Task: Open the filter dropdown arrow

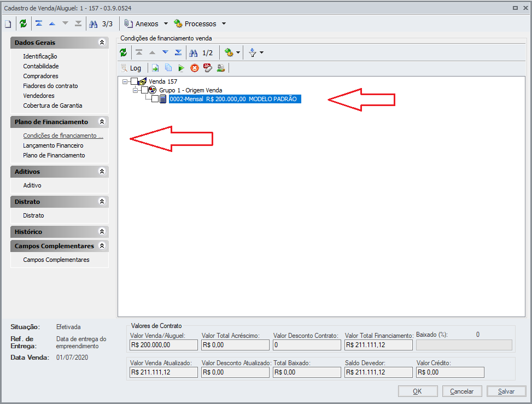Action: [261, 52]
